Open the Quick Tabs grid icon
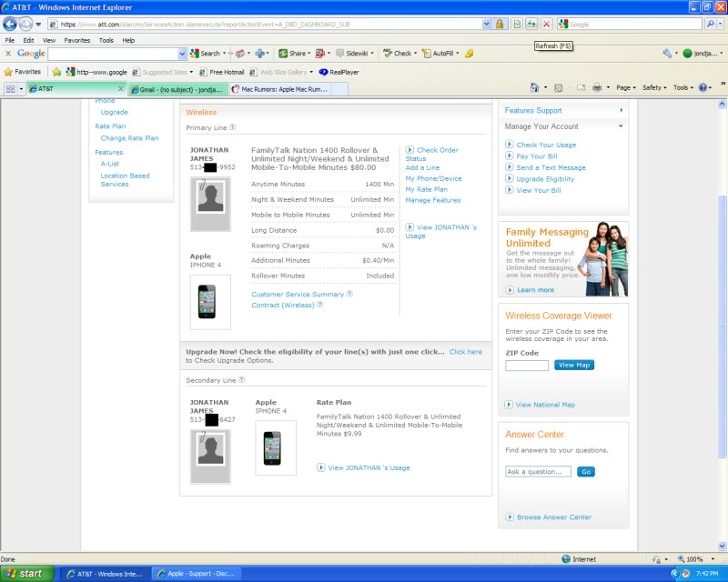Screen dimensions: 728x582 (x=10, y=88)
